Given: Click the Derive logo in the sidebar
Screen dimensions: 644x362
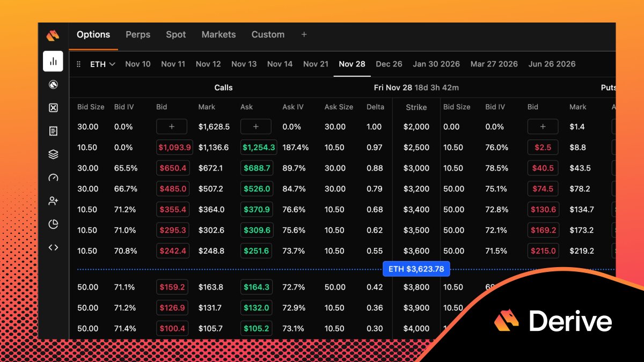Looking at the screenshot, I should pos(53,36).
